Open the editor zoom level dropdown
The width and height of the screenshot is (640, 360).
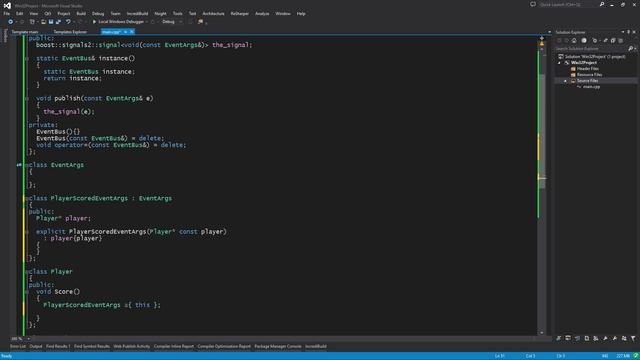[28, 339]
